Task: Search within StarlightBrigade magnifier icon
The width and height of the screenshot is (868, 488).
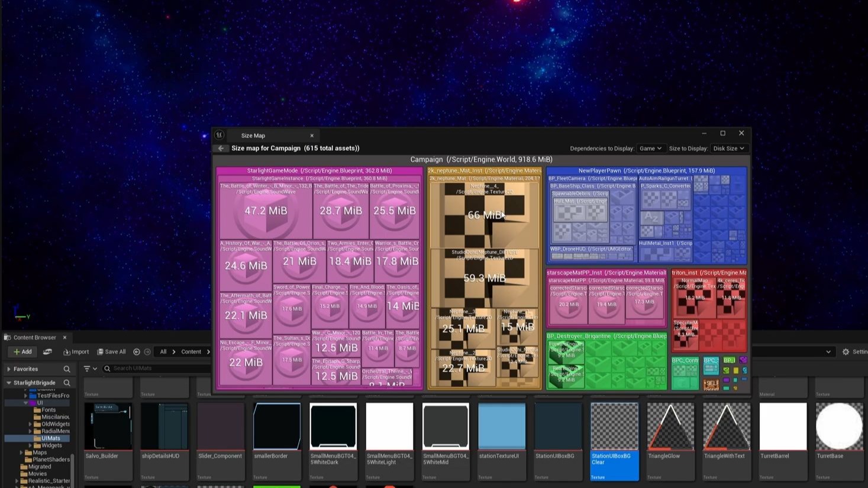Action: (67, 383)
